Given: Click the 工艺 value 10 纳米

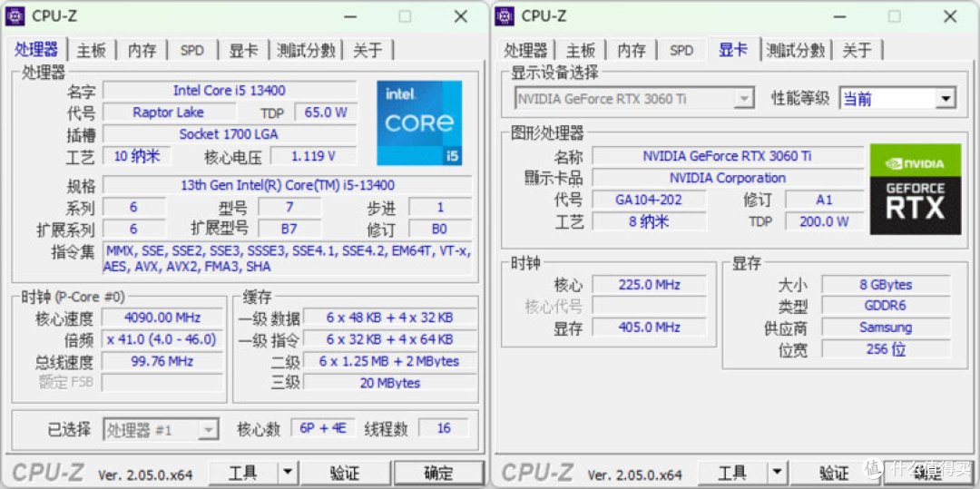Looking at the screenshot, I should [x=136, y=156].
